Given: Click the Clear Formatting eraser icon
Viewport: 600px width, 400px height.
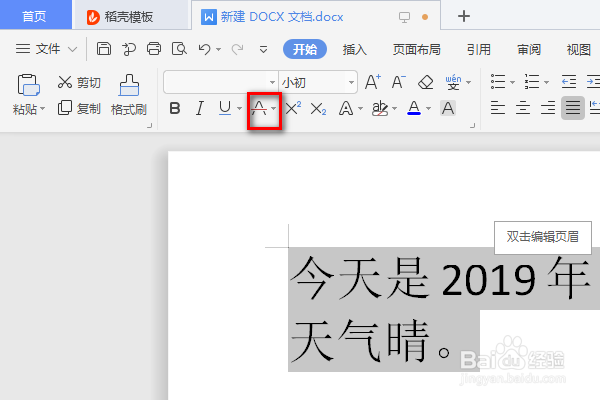Looking at the screenshot, I should coord(426,82).
